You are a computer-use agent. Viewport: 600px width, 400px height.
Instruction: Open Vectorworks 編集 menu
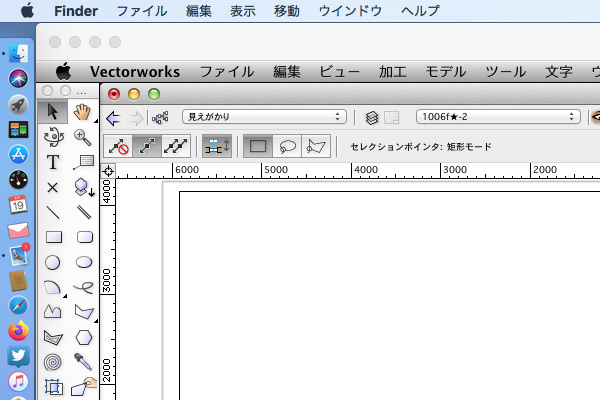(287, 72)
